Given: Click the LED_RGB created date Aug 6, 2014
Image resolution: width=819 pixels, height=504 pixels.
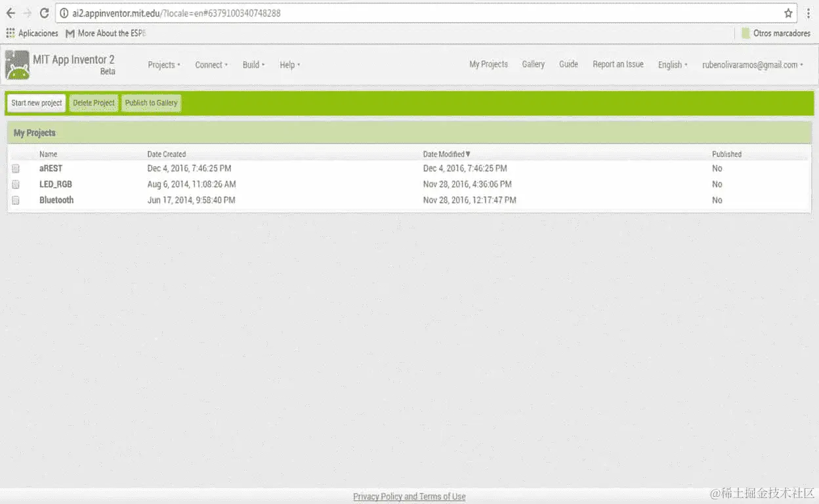Looking at the screenshot, I should coord(192,184).
